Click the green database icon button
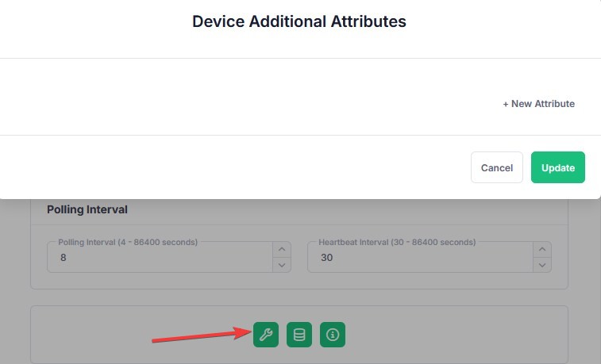Screen dimensions: 601x364 tap(299, 335)
